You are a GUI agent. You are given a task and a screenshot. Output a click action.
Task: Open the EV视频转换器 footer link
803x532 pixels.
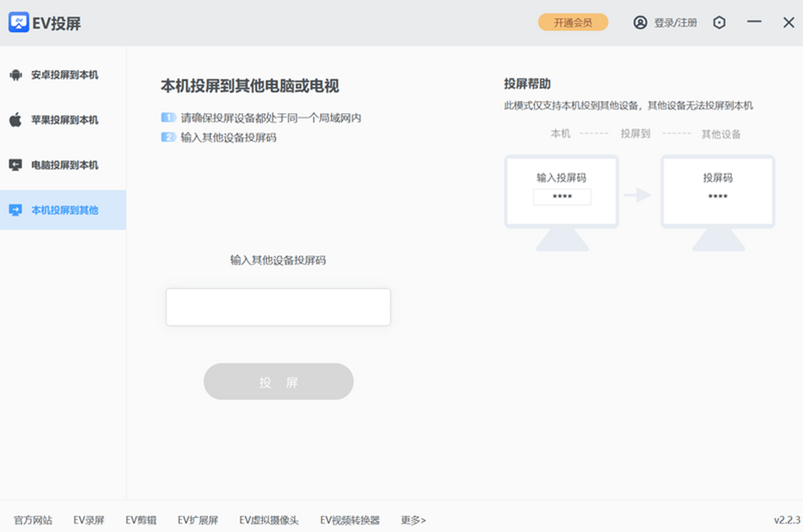point(350,520)
